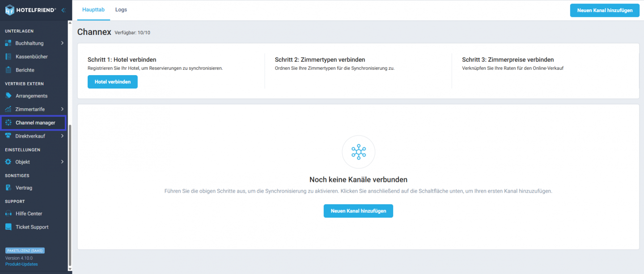The height and width of the screenshot is (274, 644).
Task: Click the Kassenbücher book icon
Action: [8, 57]
